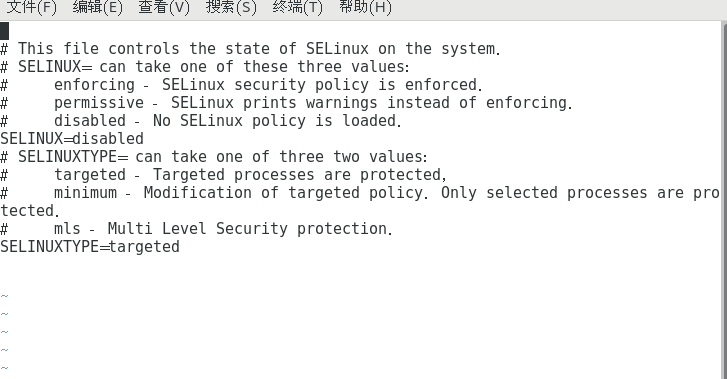
Task: Click 'Multi Level Security protection' text
Action: [x=250, y=229]
